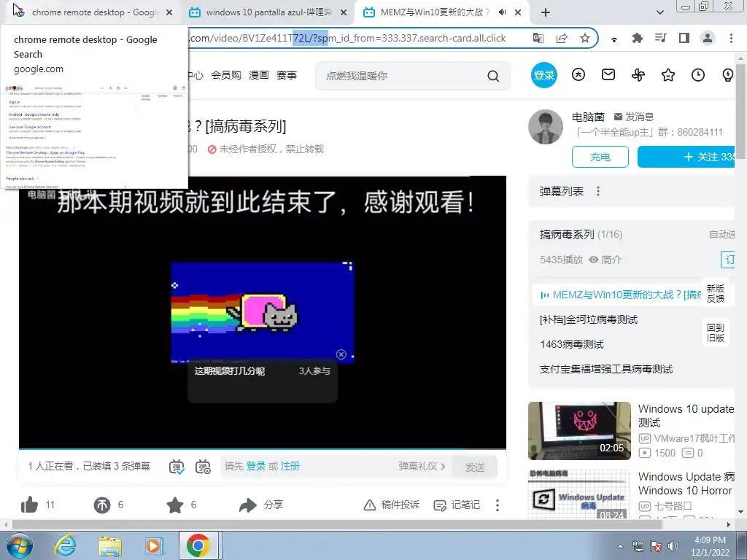Follow the uploader with 关注 button
This screenshot has height=560, width=747.
pyautogui.click(x=686, y=157)
